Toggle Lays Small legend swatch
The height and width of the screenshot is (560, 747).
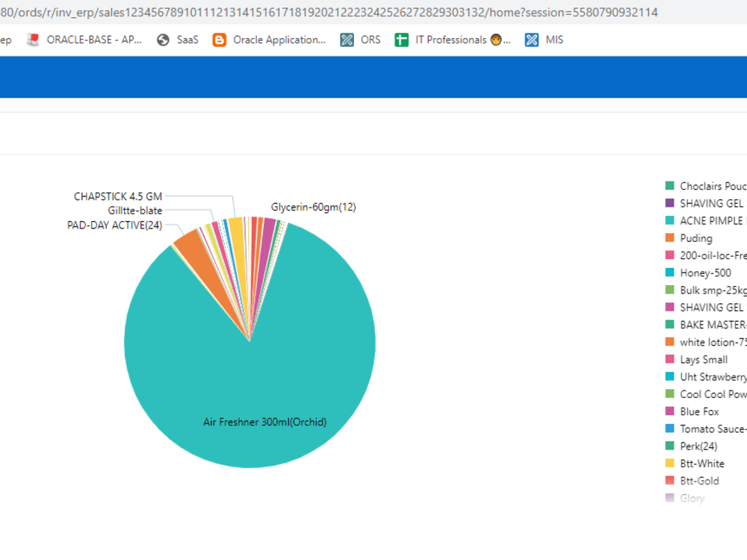point(670,359)
